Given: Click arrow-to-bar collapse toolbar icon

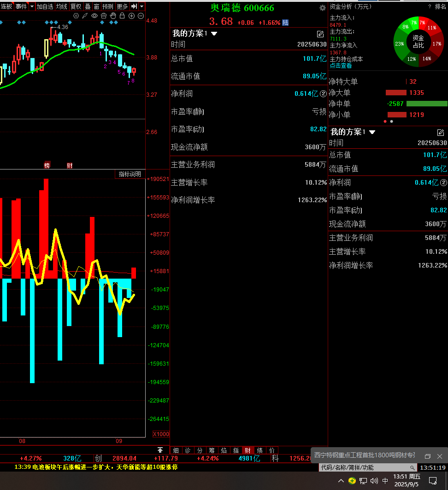Looking at the screenshot, I should 134,6.
